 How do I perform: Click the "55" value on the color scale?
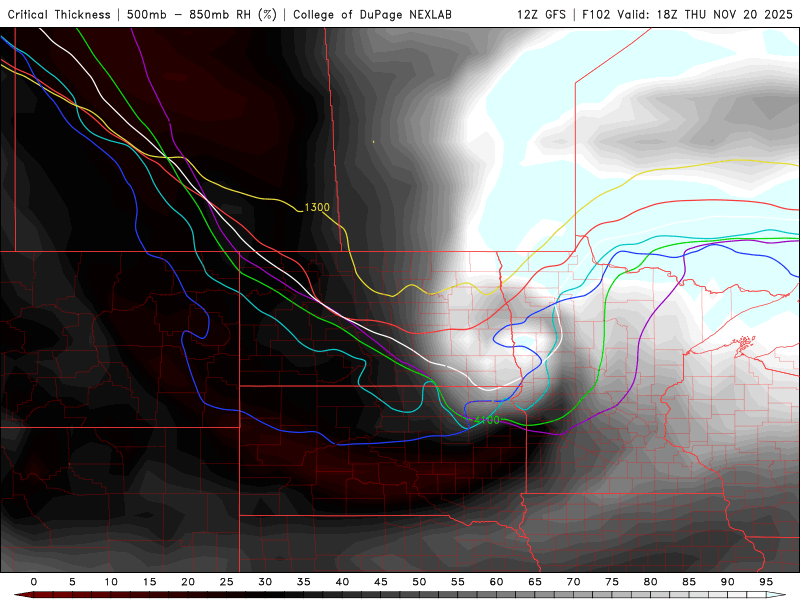458,582
